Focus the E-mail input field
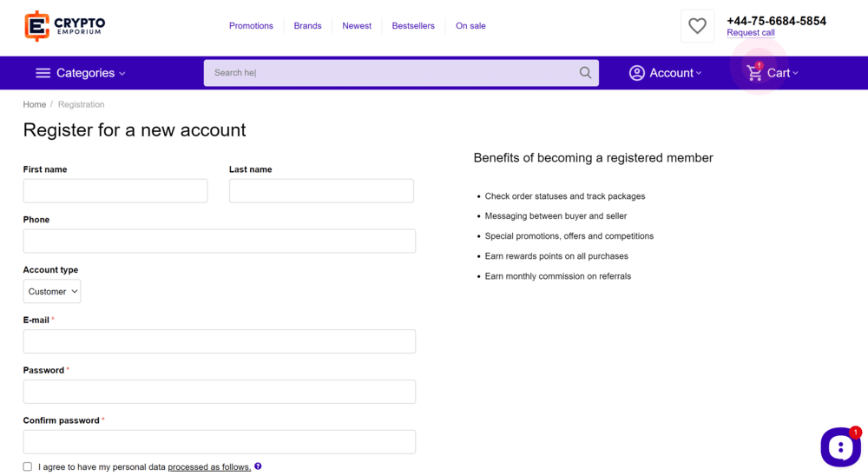 tap(220, 341)
